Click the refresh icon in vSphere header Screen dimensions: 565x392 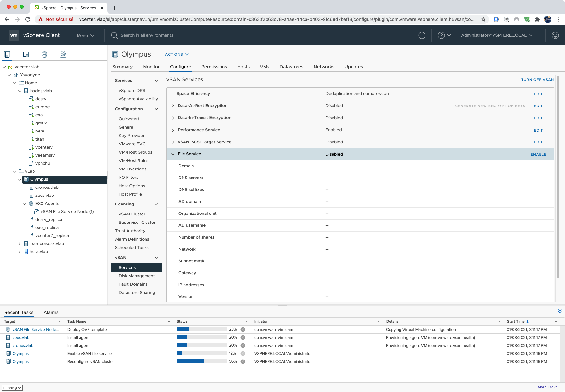[x=422, y=35]
